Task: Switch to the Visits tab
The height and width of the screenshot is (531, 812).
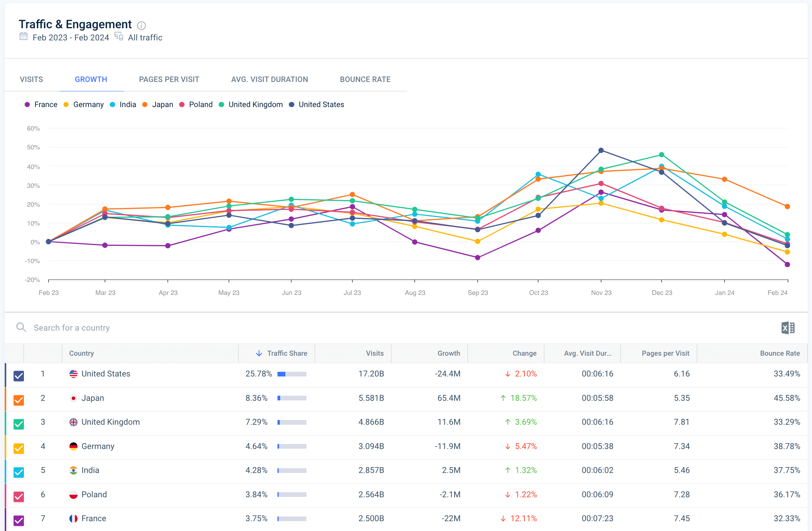Action: [31, 79]
